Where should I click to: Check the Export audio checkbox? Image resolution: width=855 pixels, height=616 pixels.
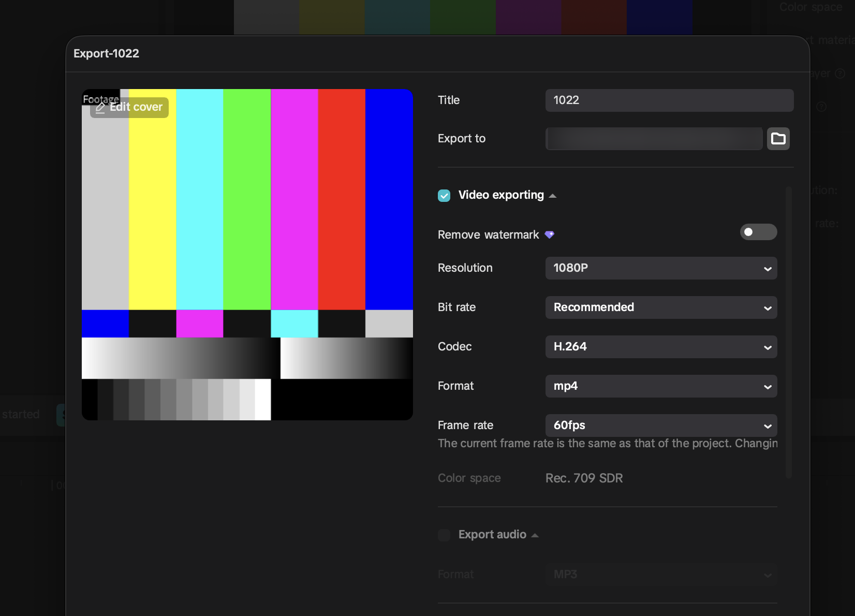444,535
